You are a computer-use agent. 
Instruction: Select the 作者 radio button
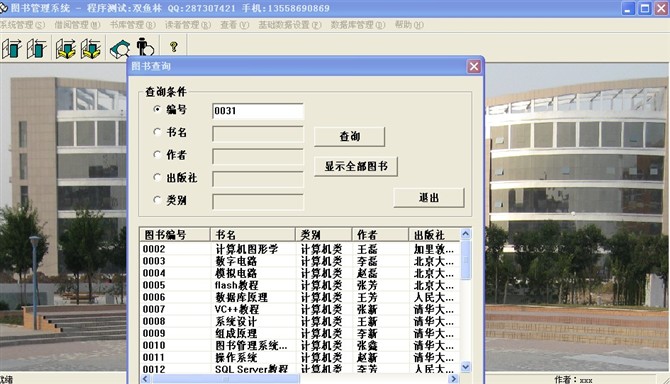157,155
